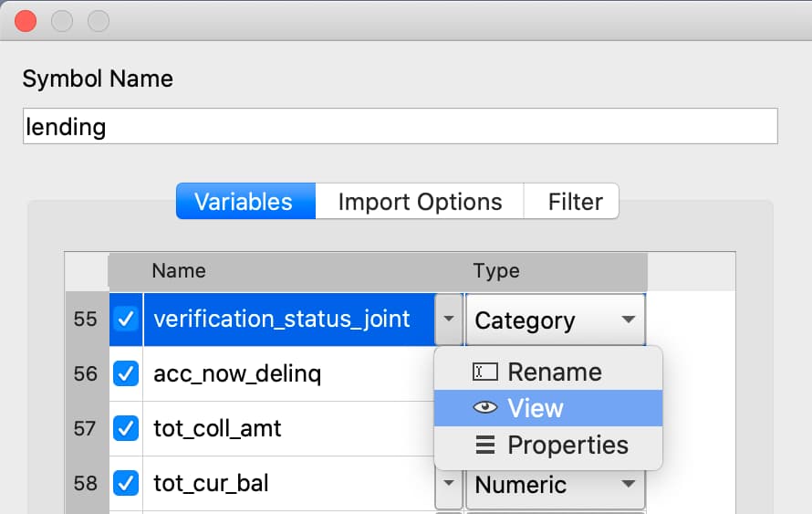Toggle the tot_coll_amt checkbox
812x514 pixels.
(x=126, y=428)
